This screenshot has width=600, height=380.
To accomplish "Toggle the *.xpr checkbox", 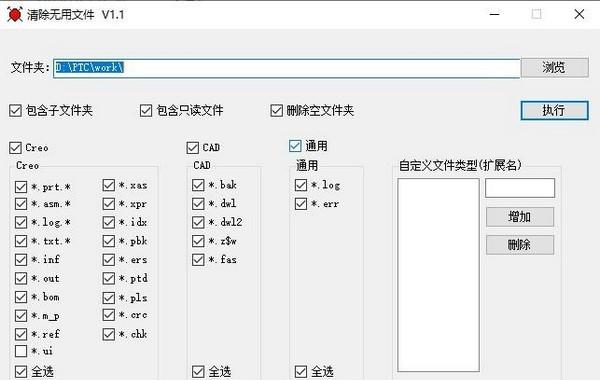I will [109, 204].
